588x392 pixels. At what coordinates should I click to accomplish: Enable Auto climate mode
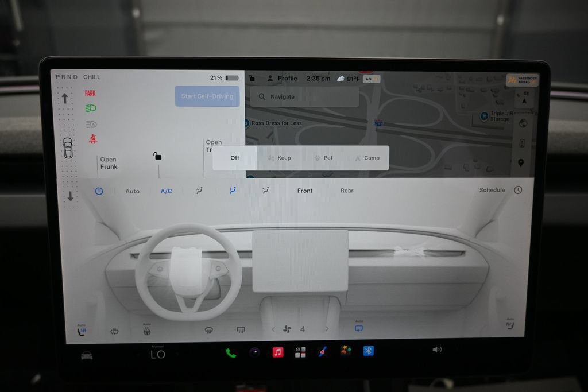tap(133, 191)
